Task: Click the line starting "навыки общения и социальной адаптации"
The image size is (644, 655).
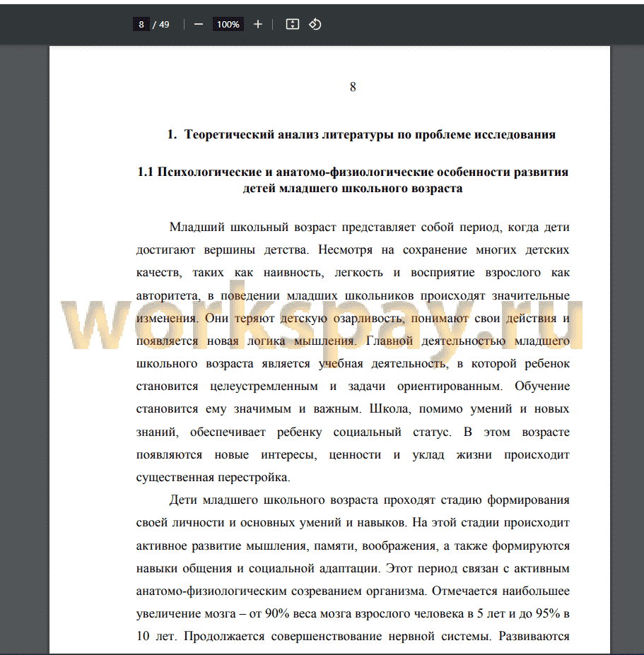Action: (353, 569)
